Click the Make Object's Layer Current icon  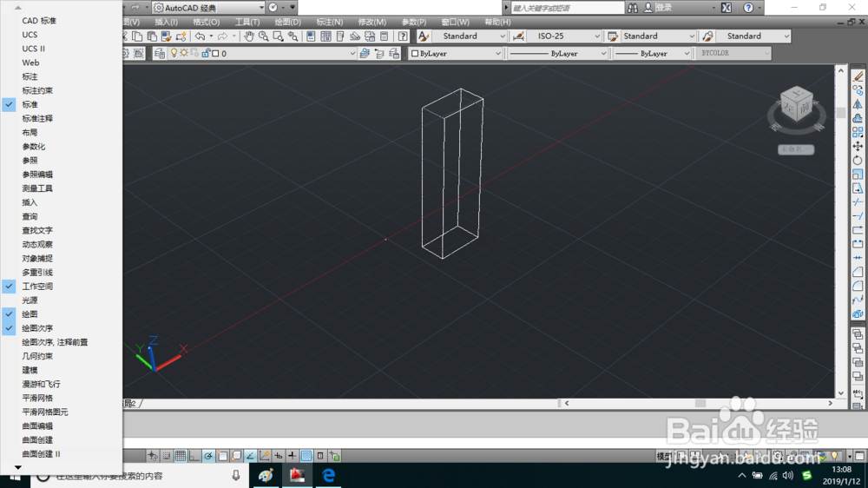click(365, 53)
